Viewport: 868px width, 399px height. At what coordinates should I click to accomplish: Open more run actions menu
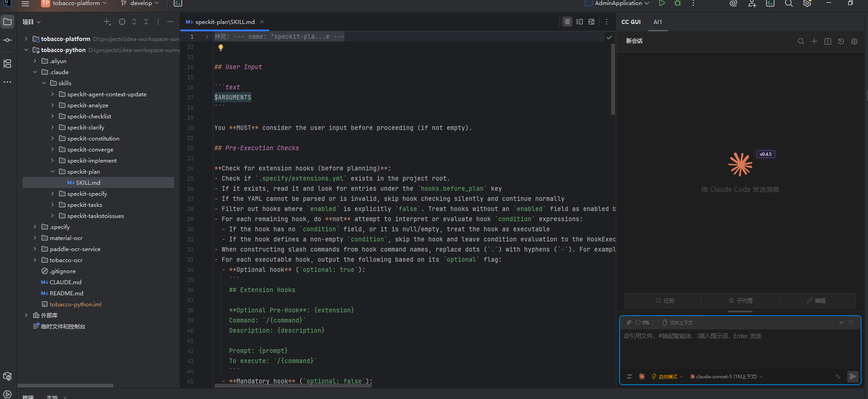pos(693,3)
